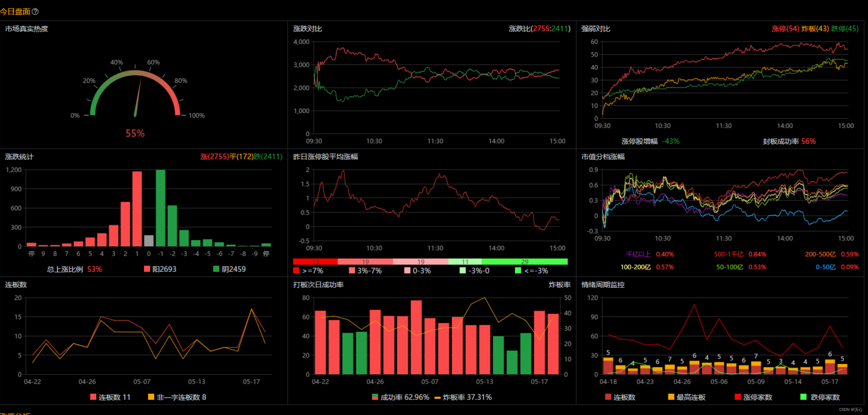The width and height of the screenshot is (868, 415).
Task: Click the 打板次日成功率 panel title
Action: (318, 285)
